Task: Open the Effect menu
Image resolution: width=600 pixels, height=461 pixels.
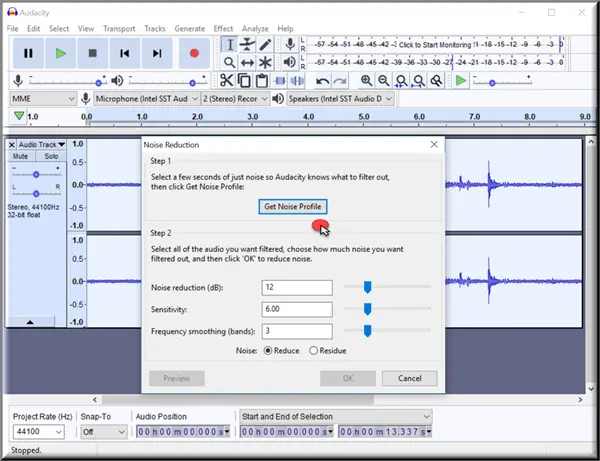Action: [x=223, y=29]
